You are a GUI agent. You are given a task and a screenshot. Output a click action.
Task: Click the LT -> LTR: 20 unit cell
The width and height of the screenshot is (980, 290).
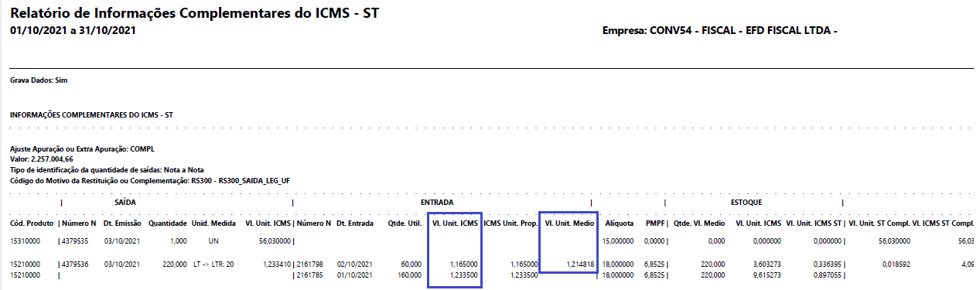tap(214, 264)
